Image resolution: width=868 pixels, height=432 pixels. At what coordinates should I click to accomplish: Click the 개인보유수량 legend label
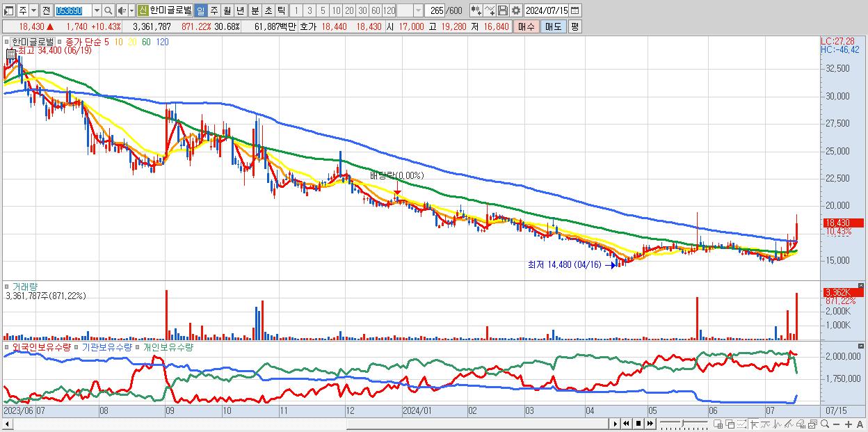[168, 346]
